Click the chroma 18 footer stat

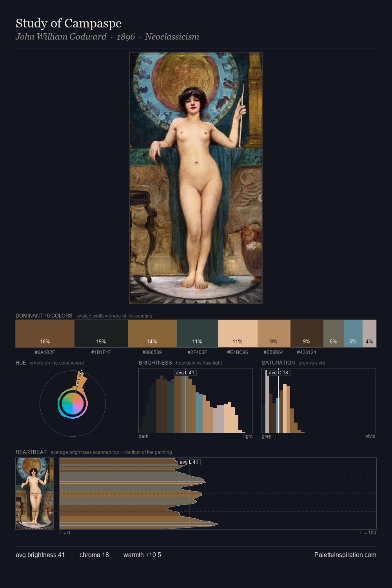[94, 555]
